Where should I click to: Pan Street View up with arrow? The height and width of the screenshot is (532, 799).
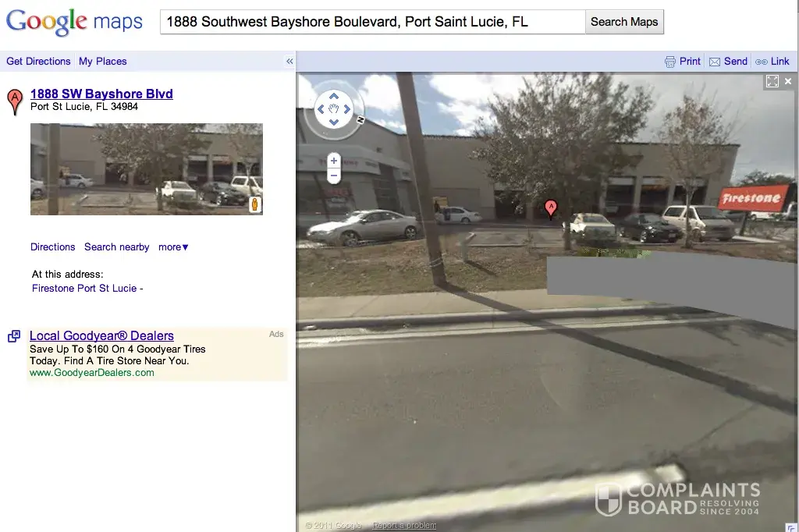click(x=334, y=96)
